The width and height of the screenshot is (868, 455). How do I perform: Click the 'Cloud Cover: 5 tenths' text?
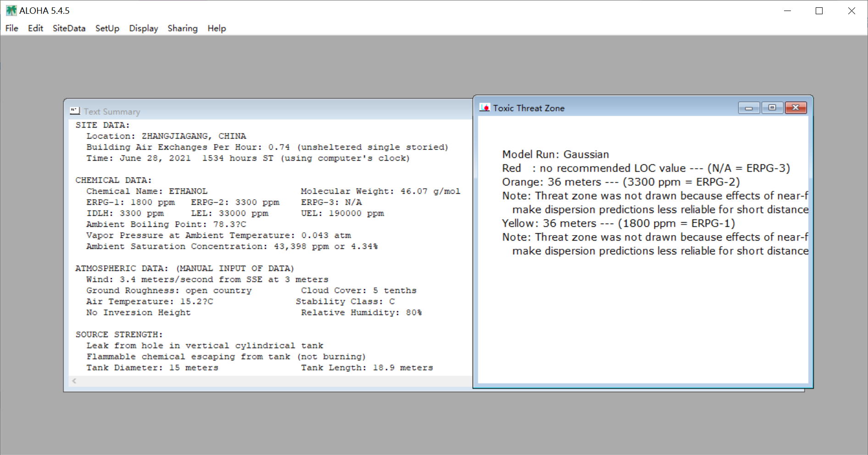click(359, 290)
